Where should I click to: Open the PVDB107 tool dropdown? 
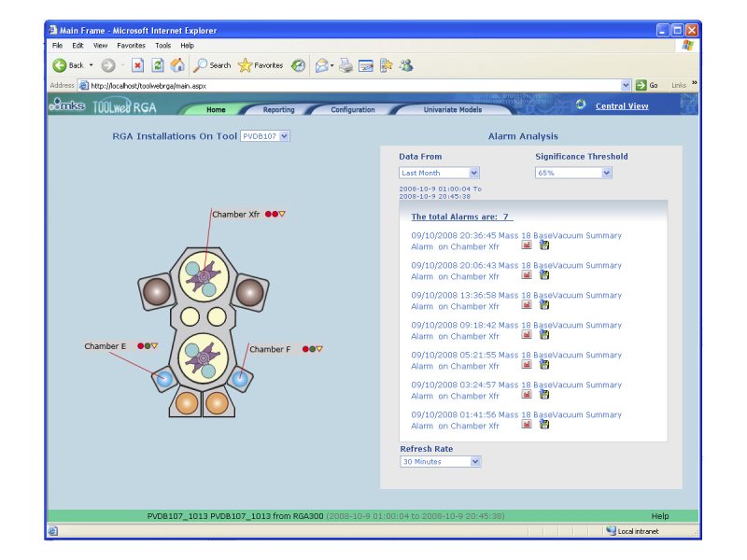coord(266,136)
